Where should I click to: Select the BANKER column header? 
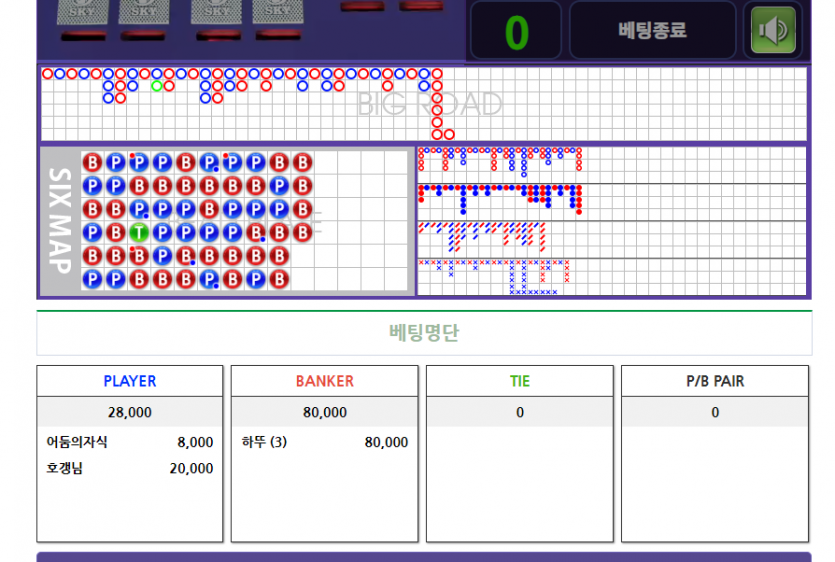click(x=325, y=381)
